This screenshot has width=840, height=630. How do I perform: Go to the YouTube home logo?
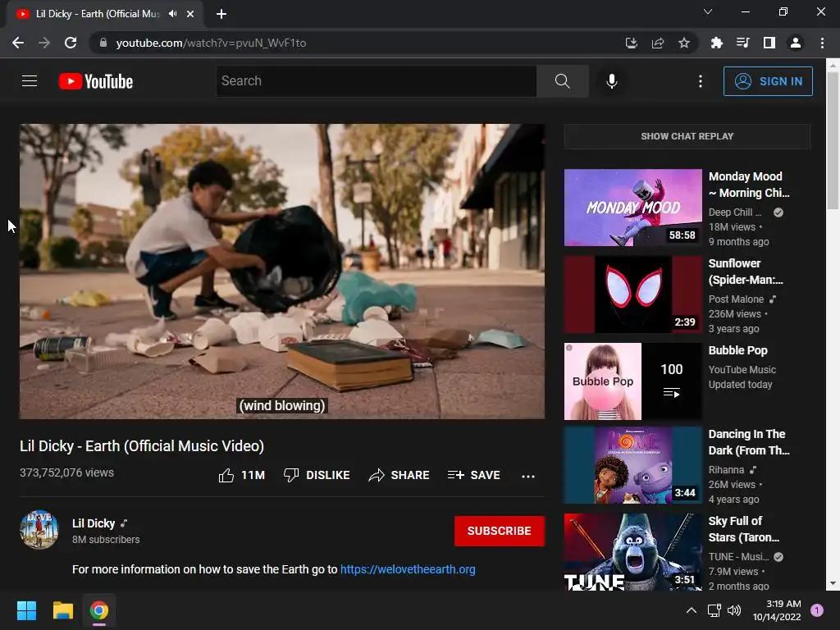pyautogui.click(x=96, y=81)
